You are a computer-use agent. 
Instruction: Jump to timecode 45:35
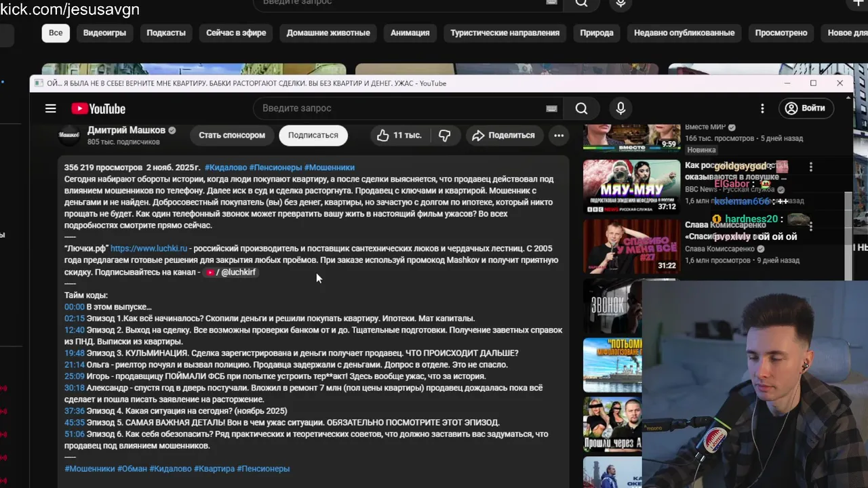[75, 422]
